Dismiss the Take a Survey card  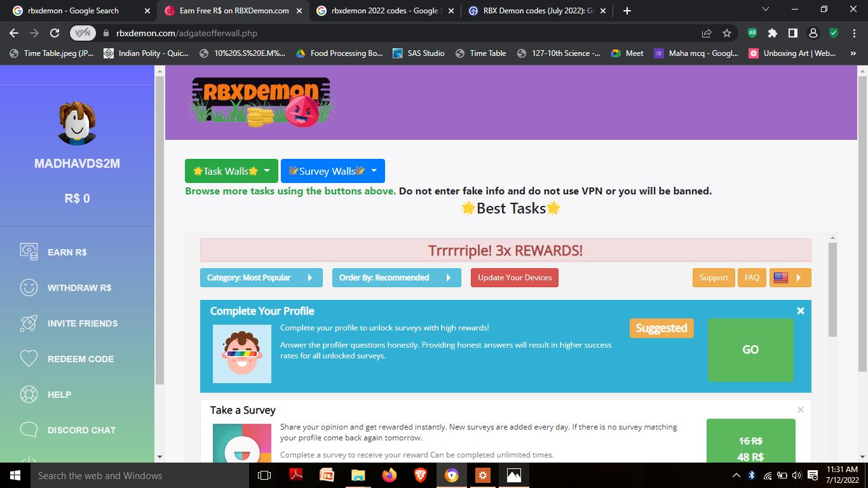coord(801,410)
